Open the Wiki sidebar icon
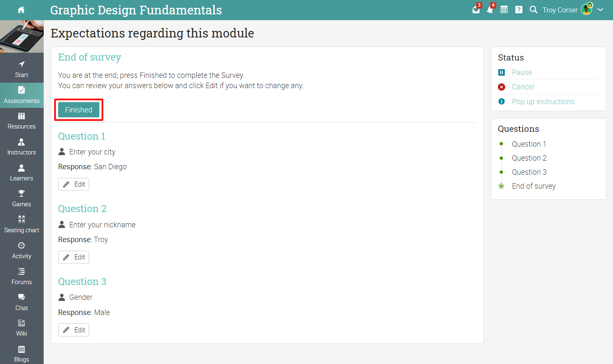The image size is (613, 364). pos(21,323)
